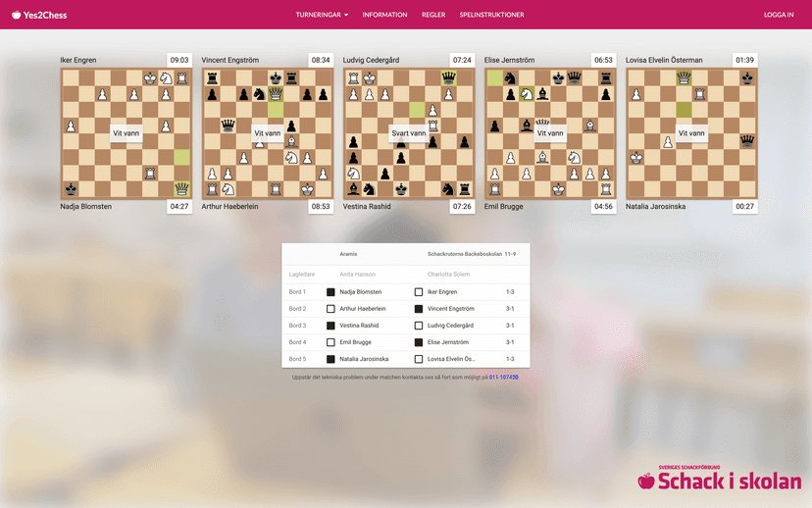Click the white king on Lovisa Österman's board
The image size is (812, 508).
click(636, 158)
